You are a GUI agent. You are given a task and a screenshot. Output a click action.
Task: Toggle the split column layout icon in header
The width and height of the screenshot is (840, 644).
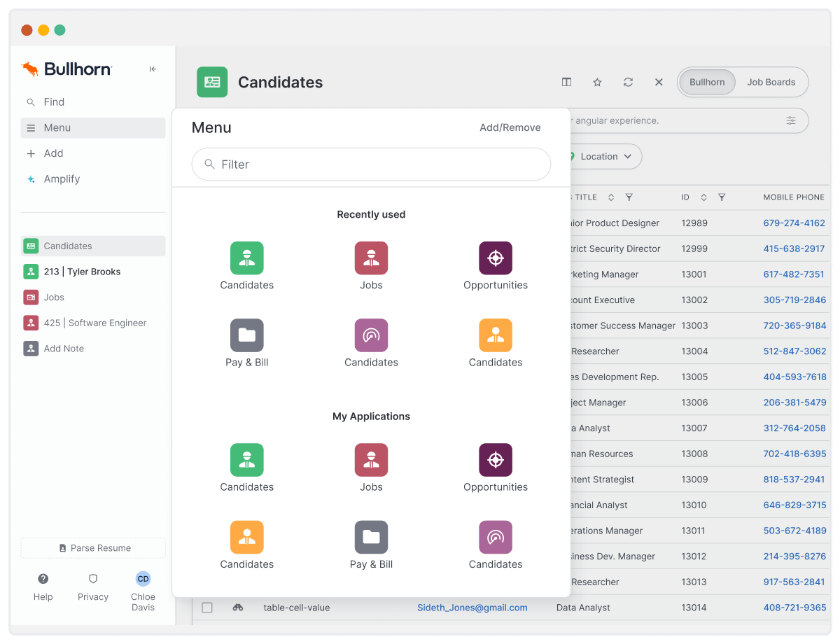coord(567,82)
